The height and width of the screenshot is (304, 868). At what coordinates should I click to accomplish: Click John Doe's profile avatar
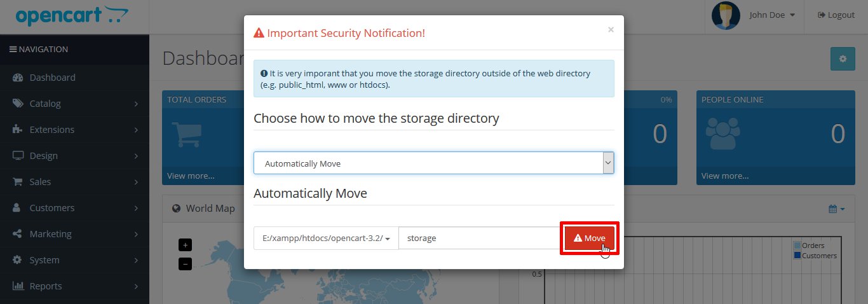tap(726, 15)
